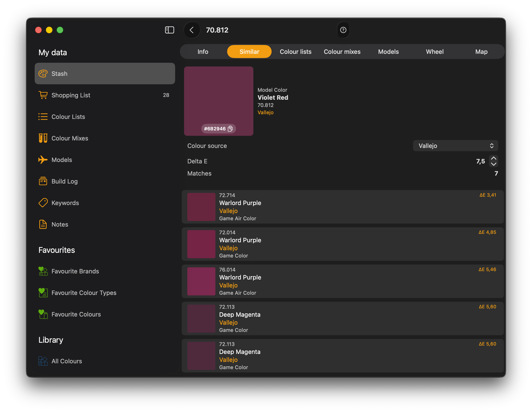Click the Vallejo link under Violet Red

pos(265,113)
